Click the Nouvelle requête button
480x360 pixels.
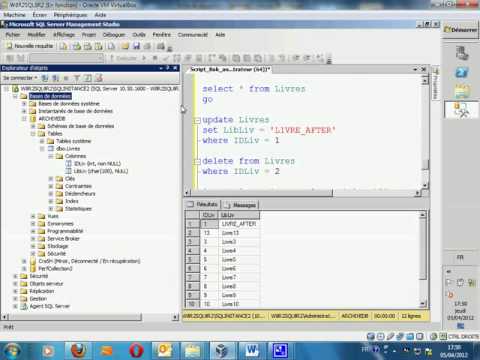30,46
